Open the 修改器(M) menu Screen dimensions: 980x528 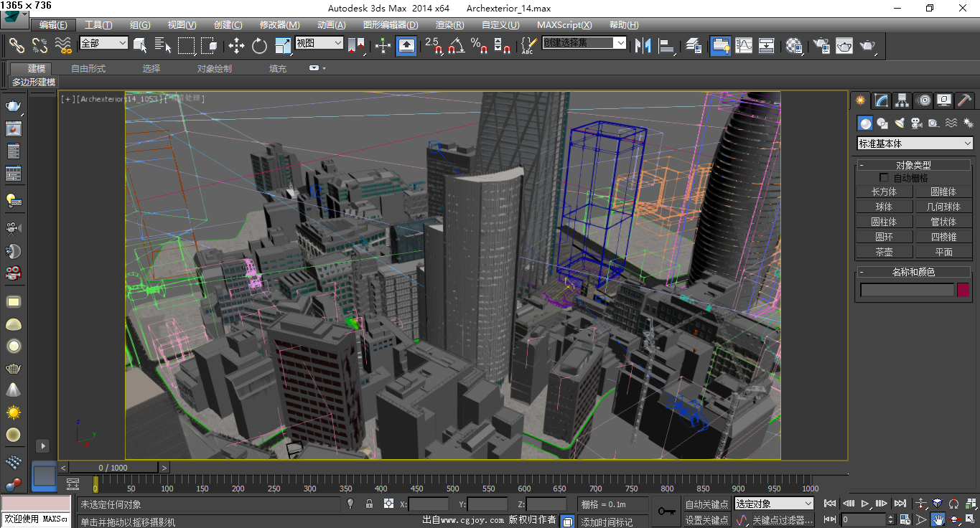click(x=279, y=25)
